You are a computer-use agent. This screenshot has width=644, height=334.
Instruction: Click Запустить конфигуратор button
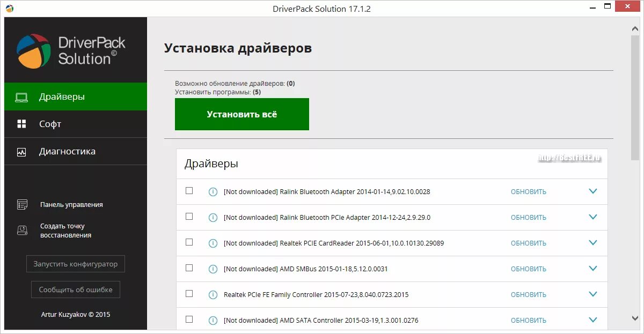coord(76,264)
